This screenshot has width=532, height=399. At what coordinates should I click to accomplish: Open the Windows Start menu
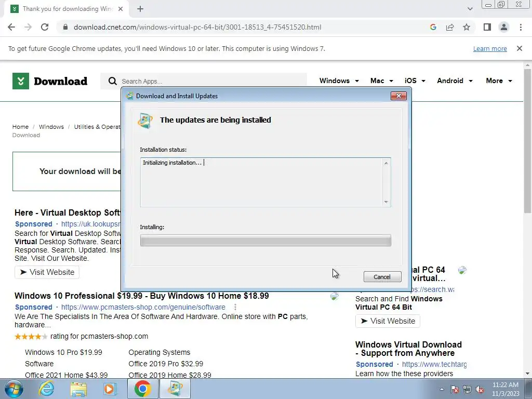click(14, 389)
